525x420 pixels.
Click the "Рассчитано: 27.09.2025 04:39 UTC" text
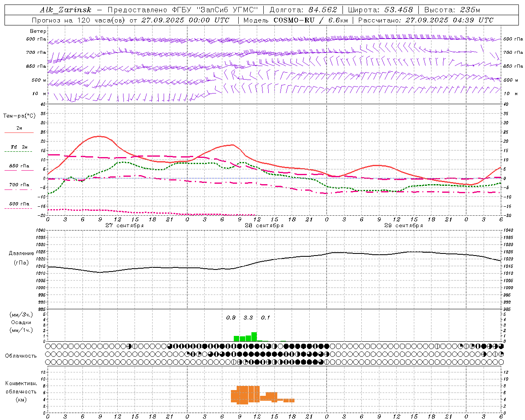click(x=426, y=20)
